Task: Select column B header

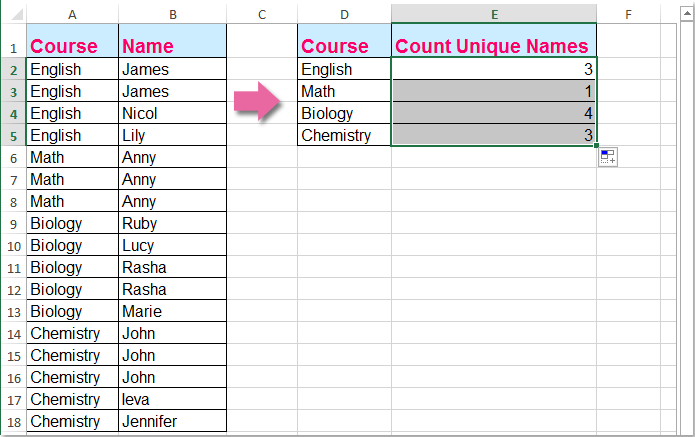Action: [x=172, y=15]
